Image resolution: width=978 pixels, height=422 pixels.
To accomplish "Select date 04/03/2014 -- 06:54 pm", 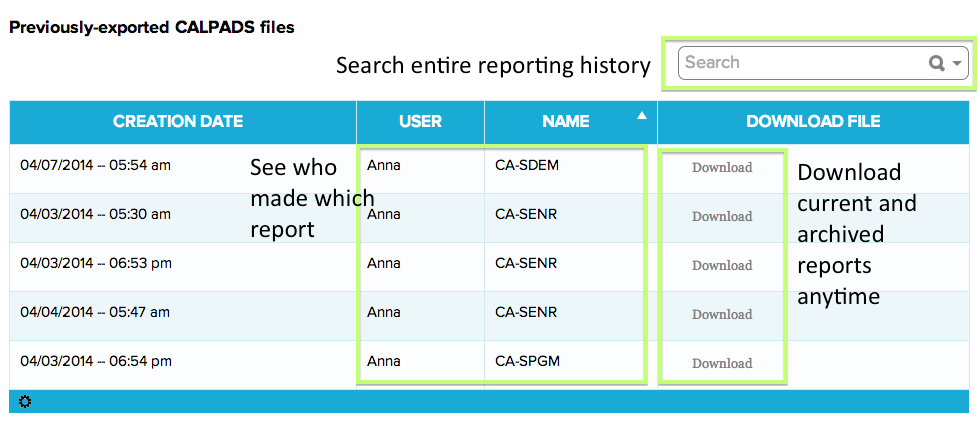I will click(96, 361).
